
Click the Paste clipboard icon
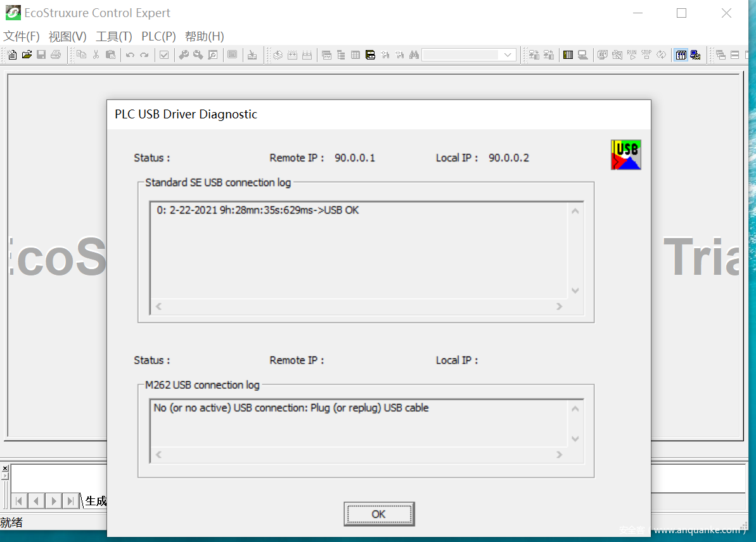(x=110, y=55)
